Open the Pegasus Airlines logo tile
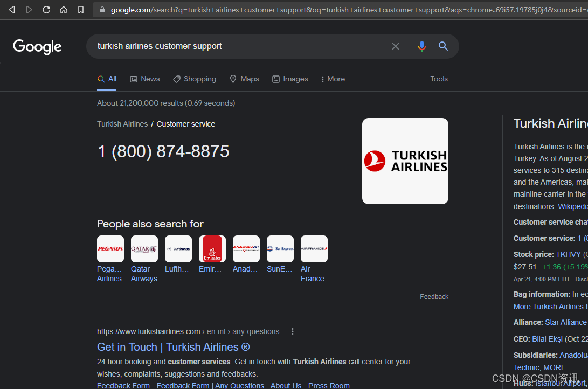The width and height of the screenshot is (588, 389). (x=110, y=249)
